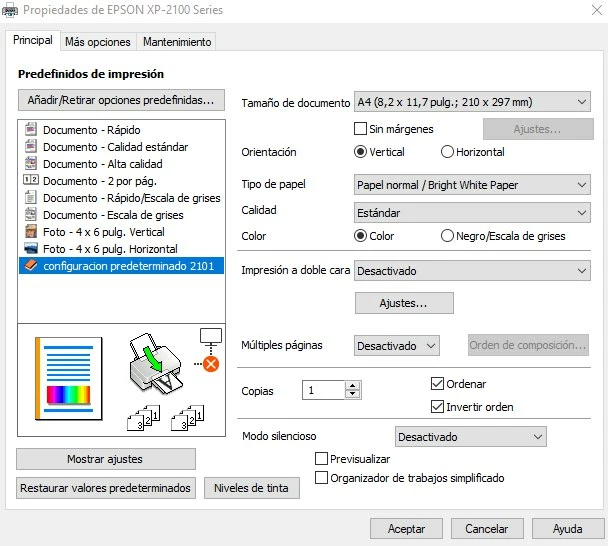The width and height of the screenshot is (608, 546).
Task: Click the Documento - Calidad estándar preset icon
Action: [x=31, y=146]
